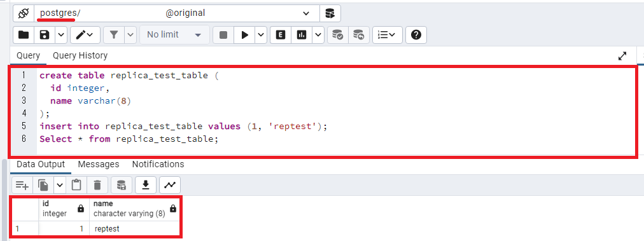Click the 'reptest' cell in results
Viewport: 644px width, 241px height.
[x=135, y=229]
